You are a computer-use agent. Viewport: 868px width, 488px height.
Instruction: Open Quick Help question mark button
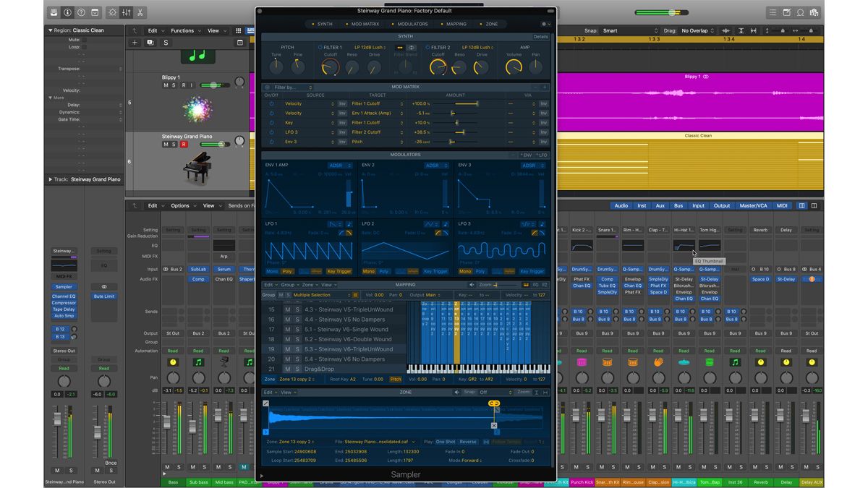tap(80, 12)
